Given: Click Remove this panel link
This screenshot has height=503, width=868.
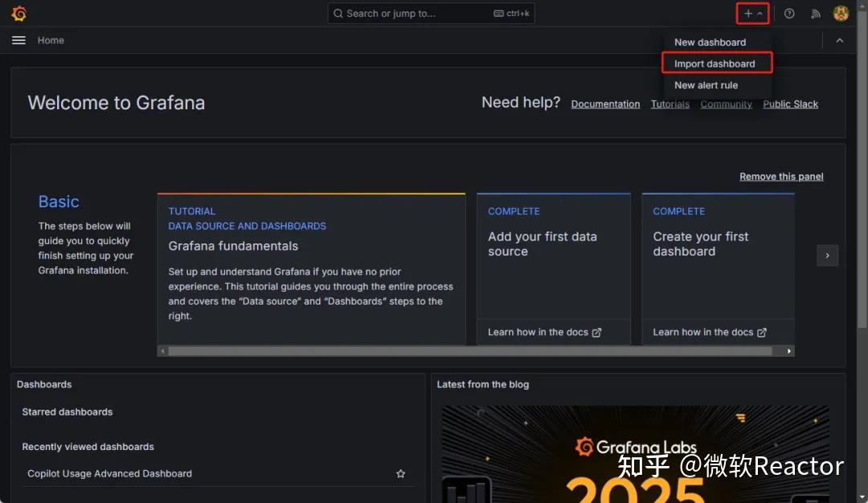Looking at the screenshot, I should 781,177.
